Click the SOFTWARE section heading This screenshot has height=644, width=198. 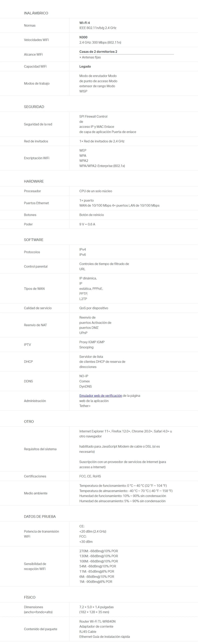[34, 240]
